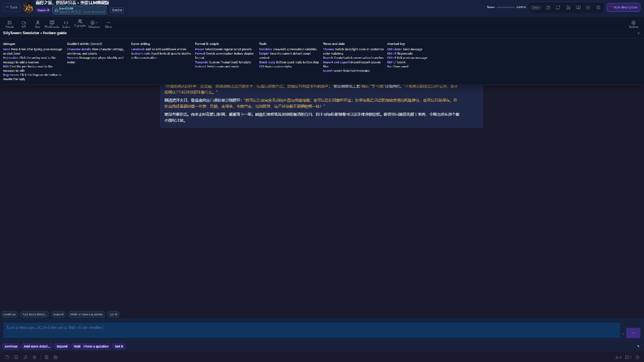Viewport: 644px width, 362px height.
Task: Open the Scripts code-brackets icon
Action: pos(66,24)
